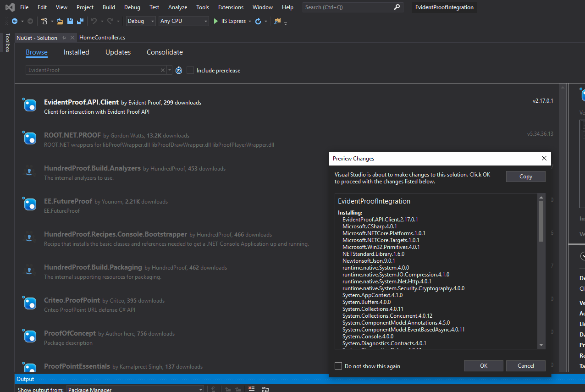Open the Debug configuration dropdown
This screenshot has width=585, height=392.
[140, 21]
